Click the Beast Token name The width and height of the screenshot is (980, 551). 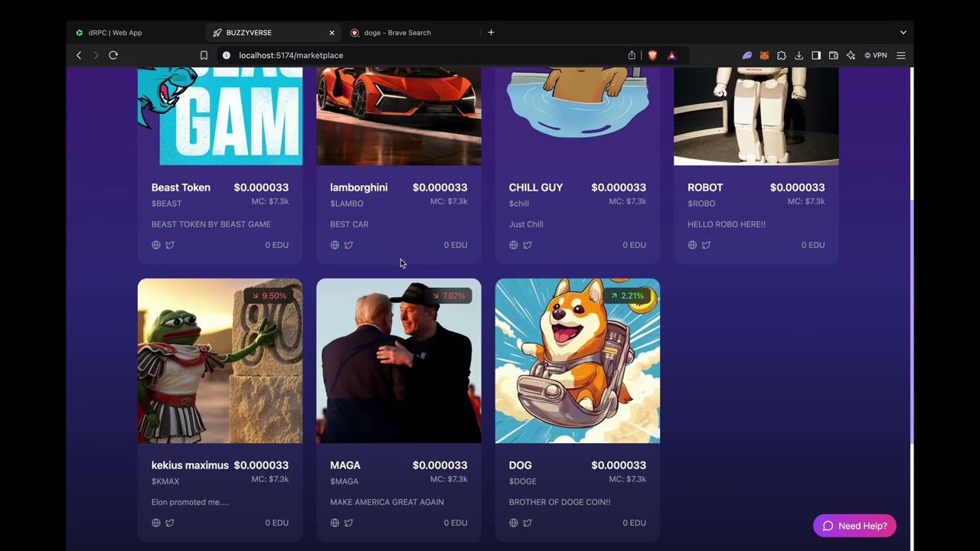(x=181, y=187)
